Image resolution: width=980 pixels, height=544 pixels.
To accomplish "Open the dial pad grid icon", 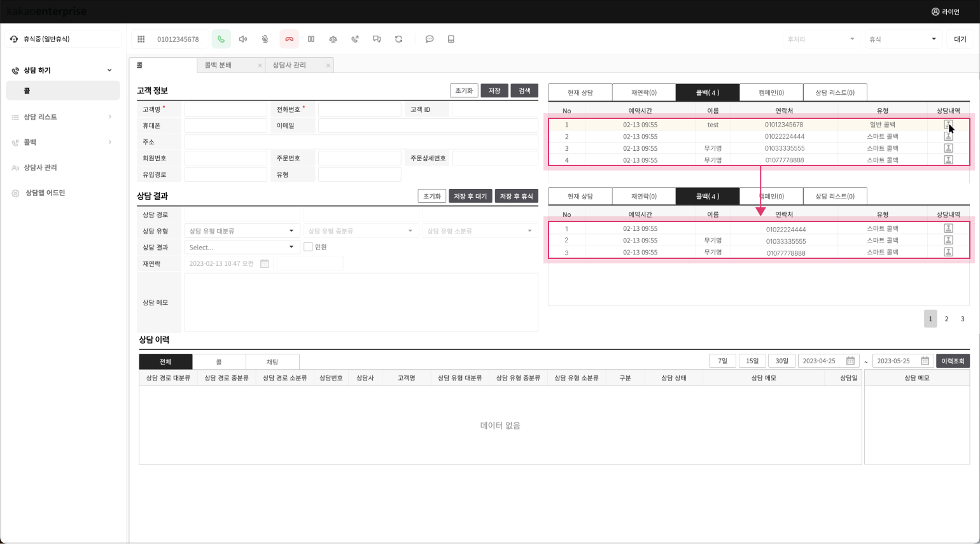I will pos(141,39).
